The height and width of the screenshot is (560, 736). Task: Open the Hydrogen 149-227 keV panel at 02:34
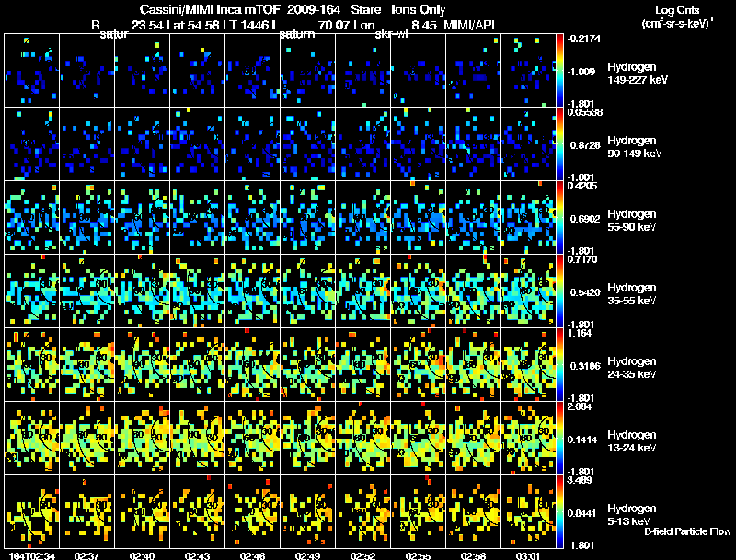pos(32,71)
